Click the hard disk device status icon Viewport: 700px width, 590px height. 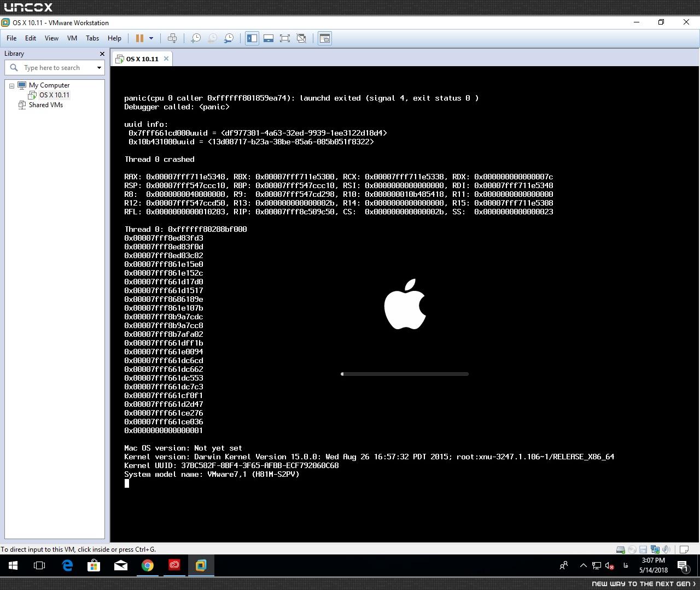(x=620, y=550)
